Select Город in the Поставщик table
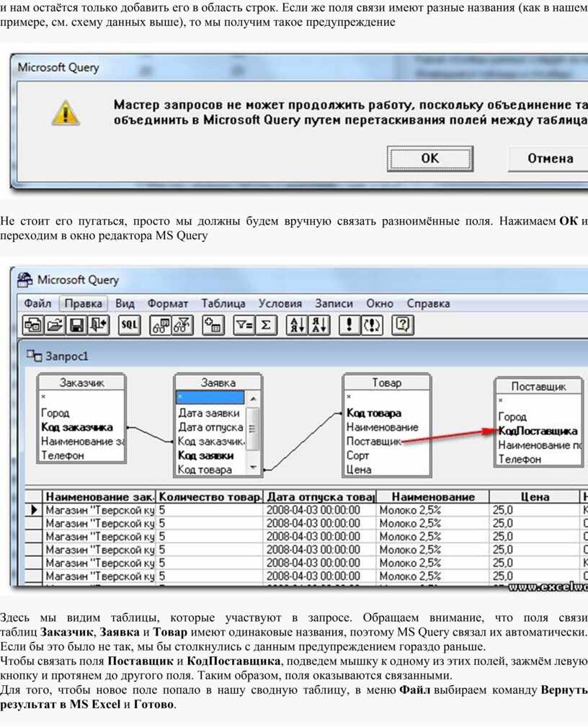The height and width of the screenshot is (727, 588). pyautogui.click(x=512, y=416)
